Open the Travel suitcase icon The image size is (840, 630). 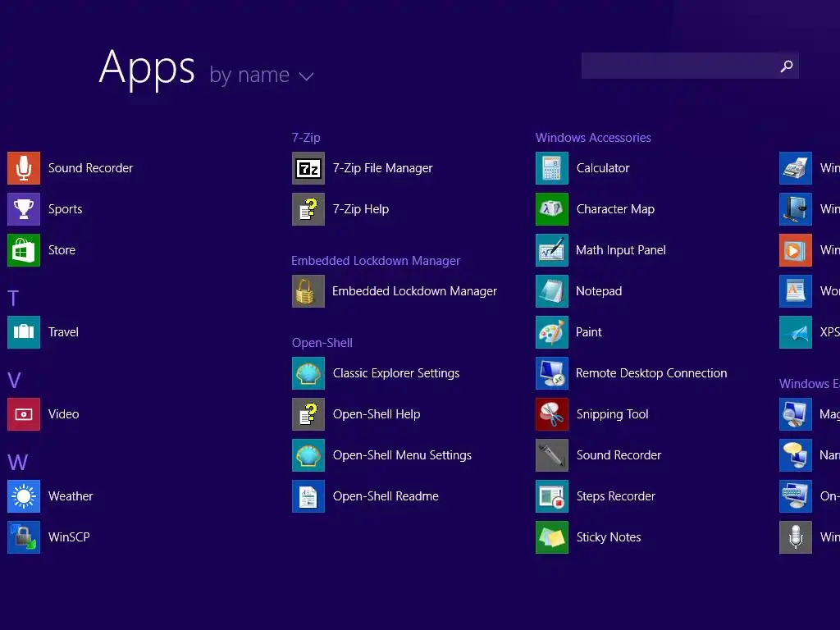click(24, 332)
